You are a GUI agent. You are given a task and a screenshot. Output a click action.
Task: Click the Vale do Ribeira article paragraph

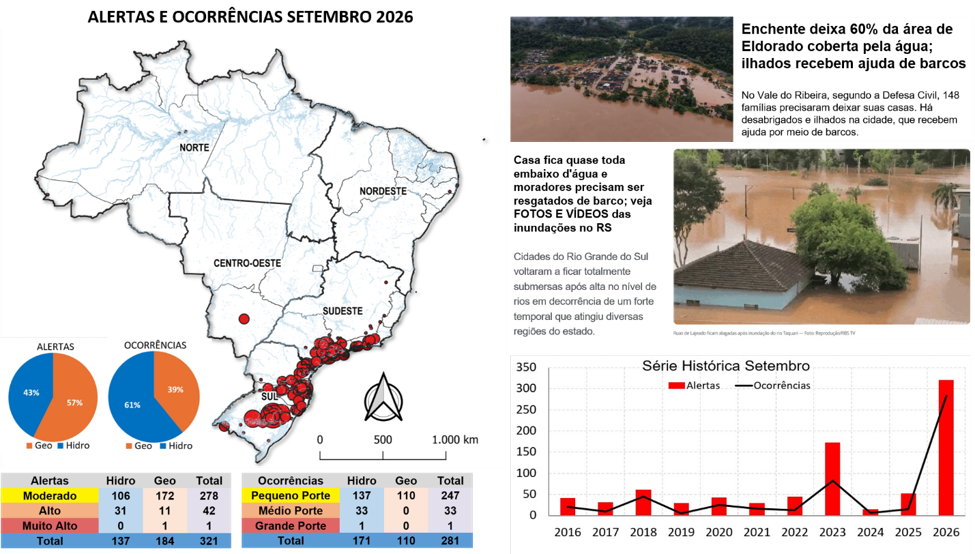coord(850,114)
